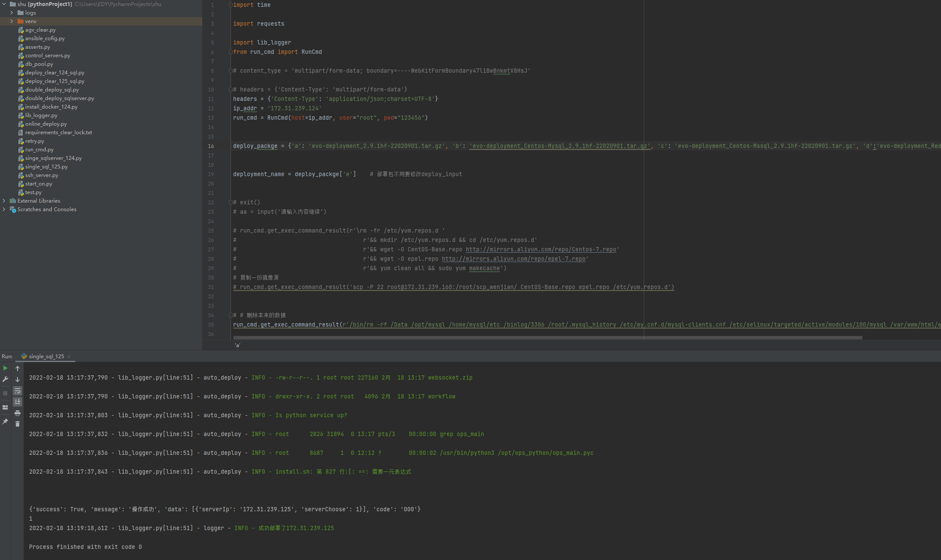Select double_deploy_sql.py file
The image size is (941, 560).
[52, 90]
